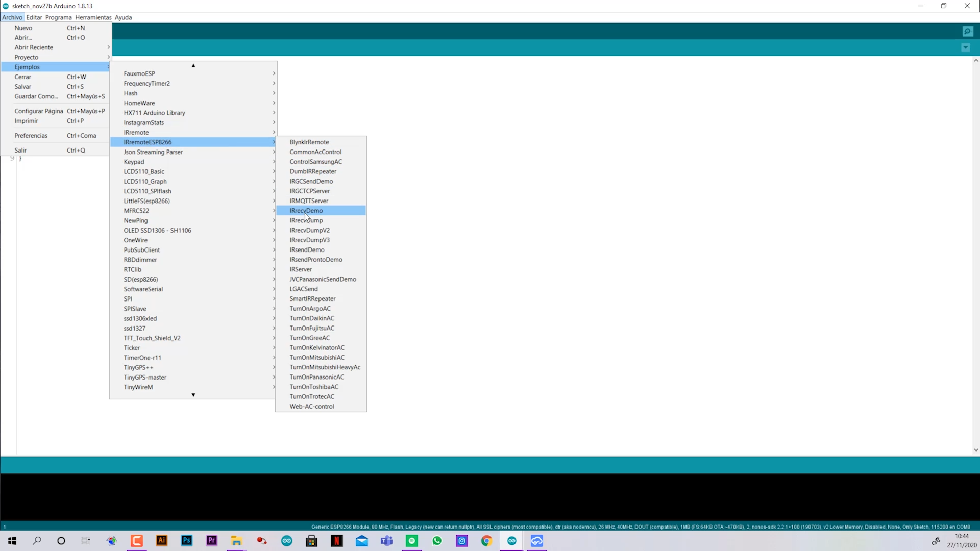980x551 pixels.
Task: Open the IRServer example
Action: [x=321, y=269]
